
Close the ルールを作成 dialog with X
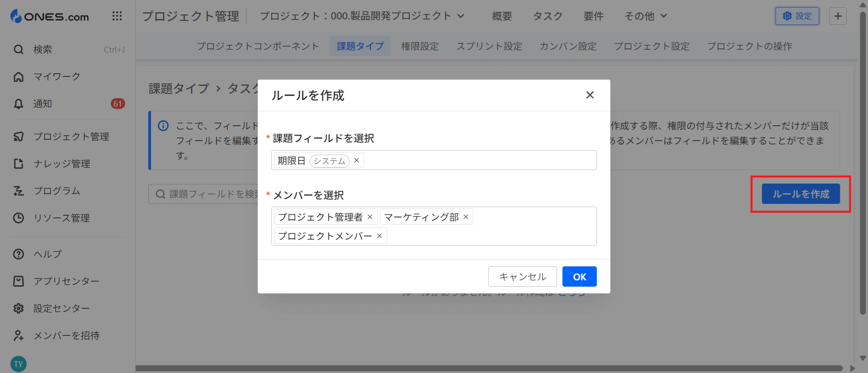[590, 95]
